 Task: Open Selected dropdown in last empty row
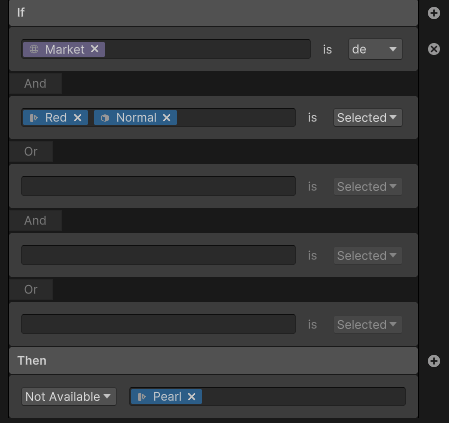(x=368, y=324)
